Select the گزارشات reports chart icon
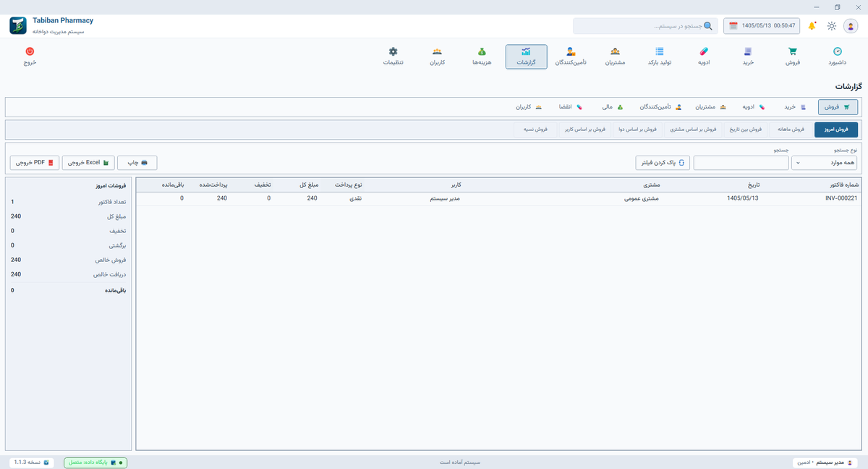 [x=527, y=51]
